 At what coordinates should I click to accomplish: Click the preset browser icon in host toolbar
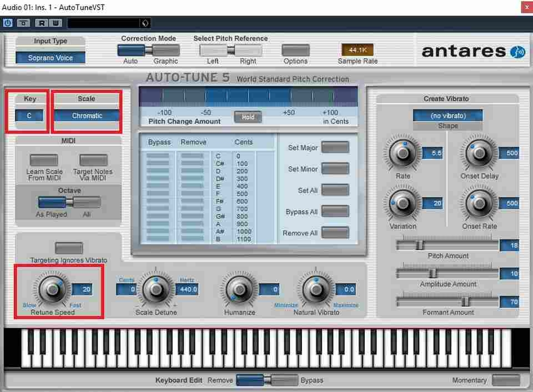(145, 23)
